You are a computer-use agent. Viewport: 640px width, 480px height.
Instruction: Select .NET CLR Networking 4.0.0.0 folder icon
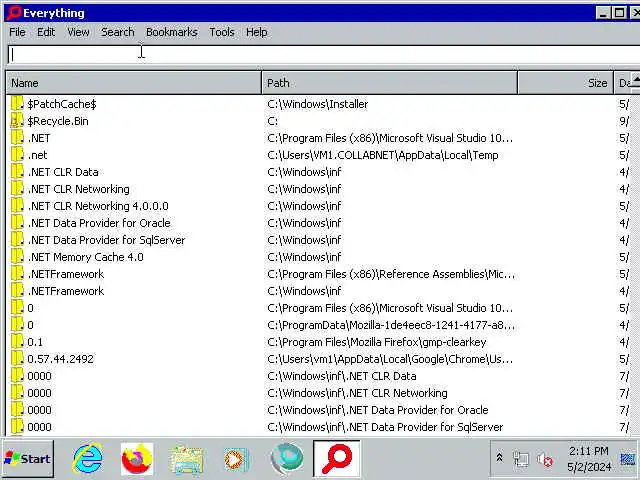17,206
